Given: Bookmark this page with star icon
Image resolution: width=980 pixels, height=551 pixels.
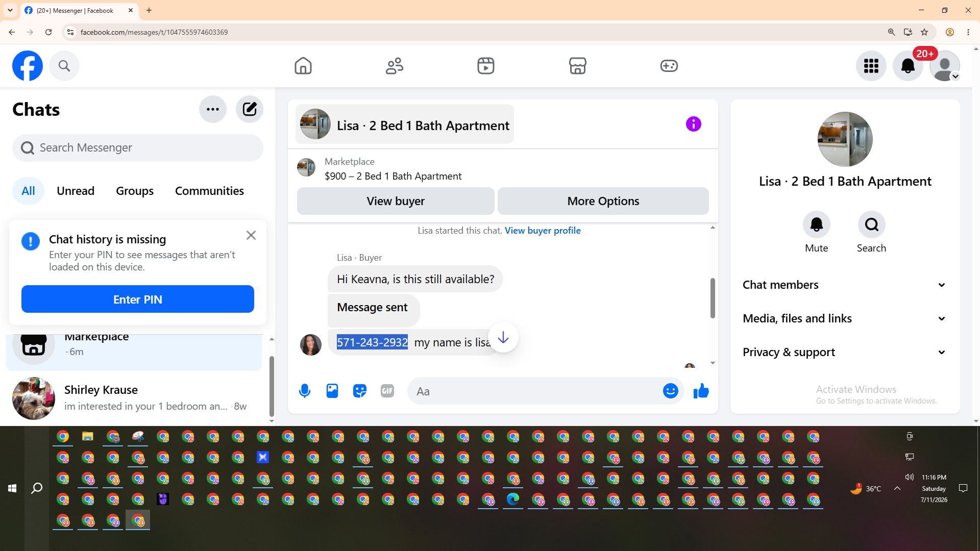Looking at the screenshot, I should click(924, 32).
